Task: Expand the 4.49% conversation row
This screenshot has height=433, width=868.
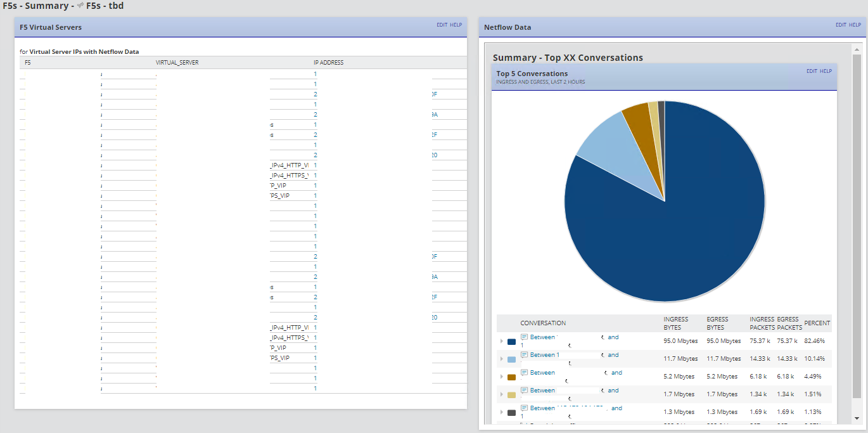Action: coord(501,377)
